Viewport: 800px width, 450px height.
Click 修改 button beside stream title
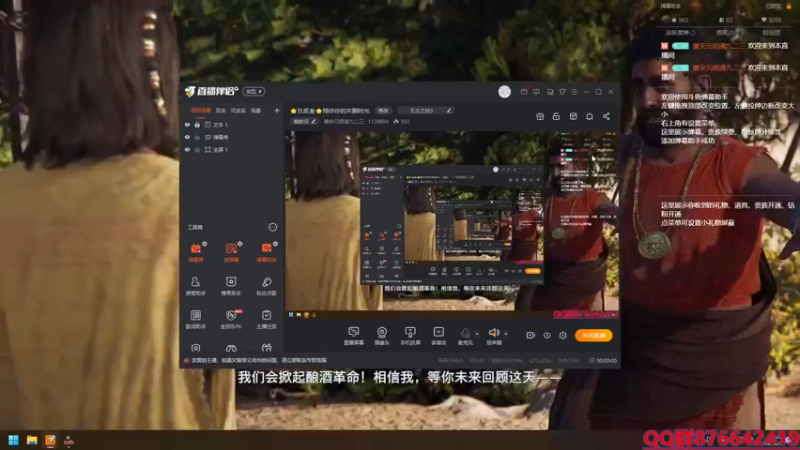(383, 110)
